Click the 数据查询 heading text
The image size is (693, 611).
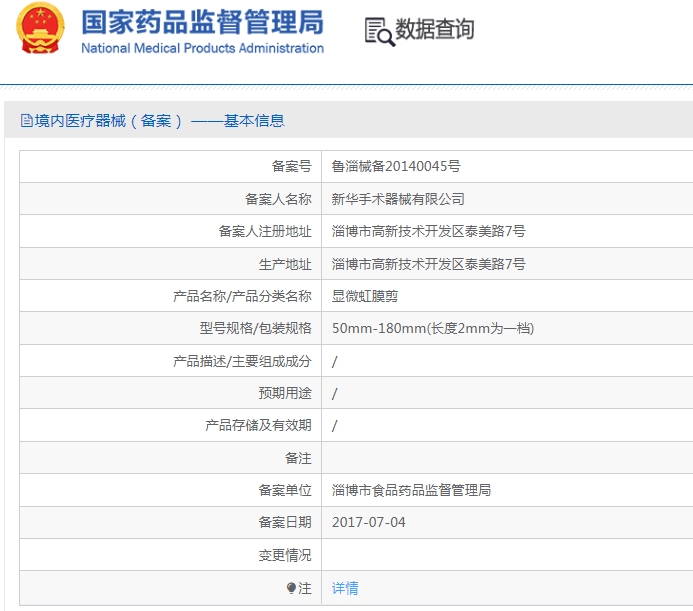point(434,29)
